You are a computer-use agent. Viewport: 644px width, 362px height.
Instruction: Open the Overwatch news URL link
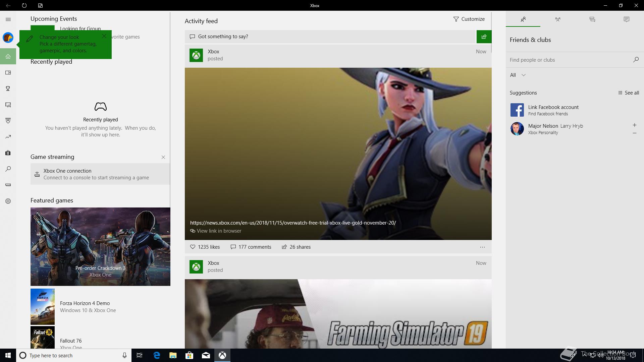pyautogui.click(x=293, y=223)
